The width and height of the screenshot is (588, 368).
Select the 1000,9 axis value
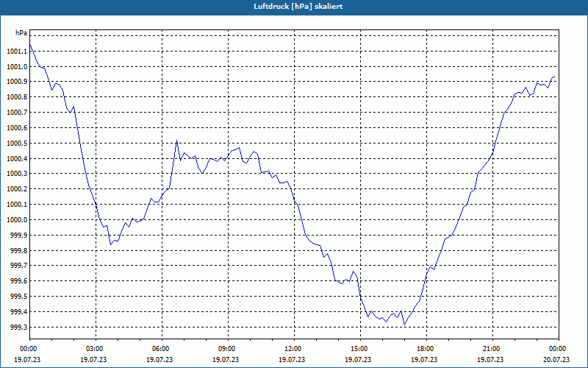click(17, 82)
